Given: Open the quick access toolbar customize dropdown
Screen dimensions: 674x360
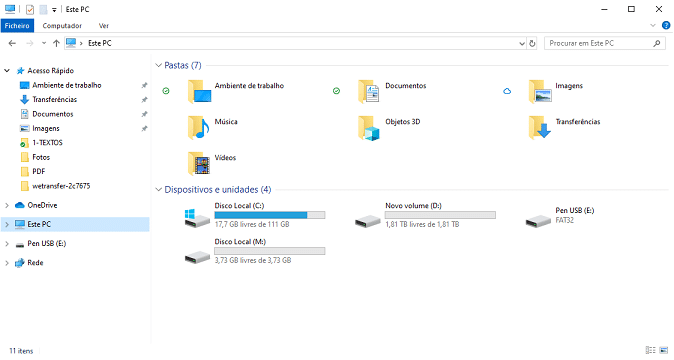Looking at the screenshot, I should 54,10.
